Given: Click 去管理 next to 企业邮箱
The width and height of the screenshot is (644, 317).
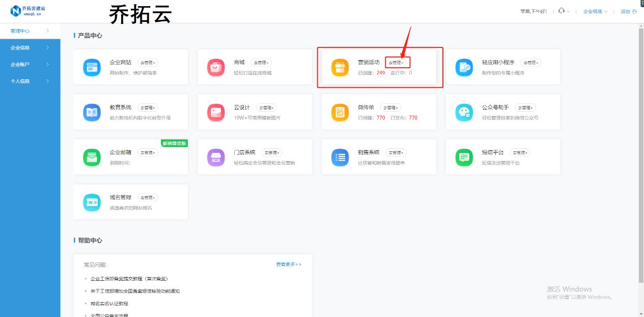Looking at the screenshot, I should pyautogui.click(x=148, y=152).
